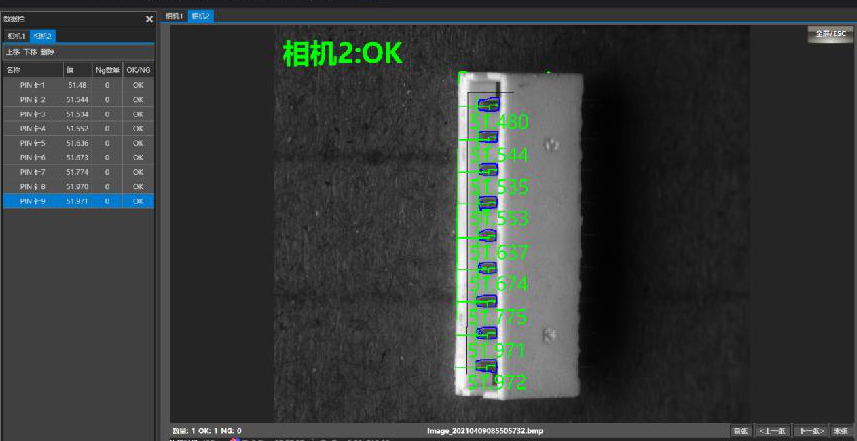Click the 51.480 measurement overlay on image
857x441 pixels.
click(499, 121)
